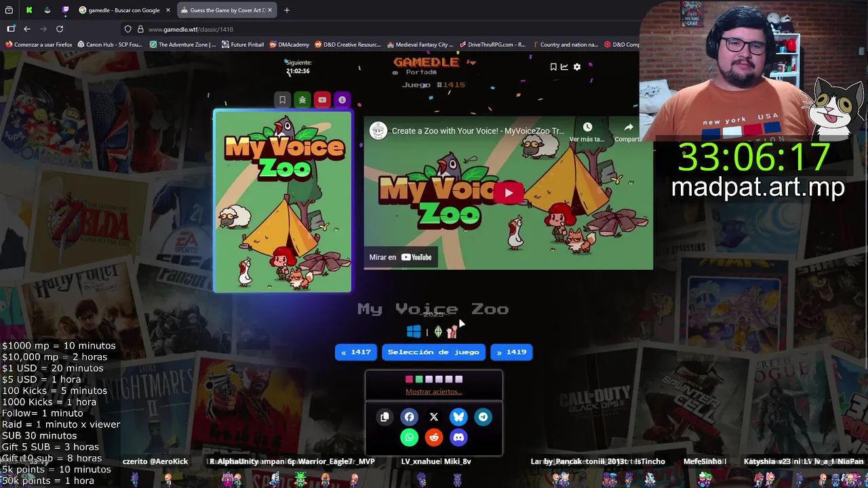Image resolution: width=868 pixels, height=488 pixels.
Task: Open 'DMAcademy' bookmark
Action: pos(290,45)
